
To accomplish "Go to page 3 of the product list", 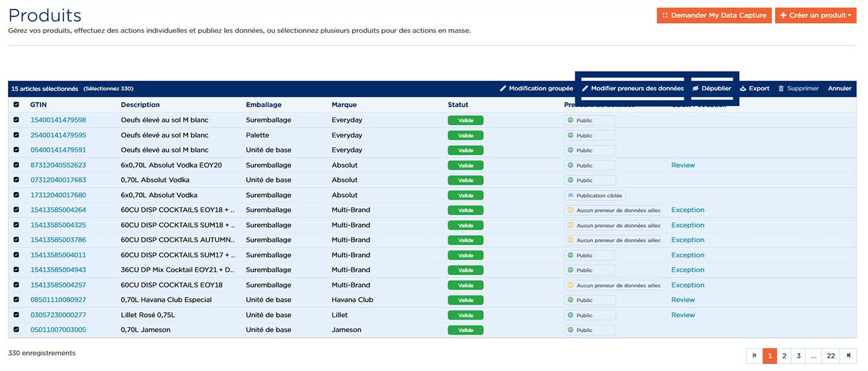I will [x=799, y=356].
